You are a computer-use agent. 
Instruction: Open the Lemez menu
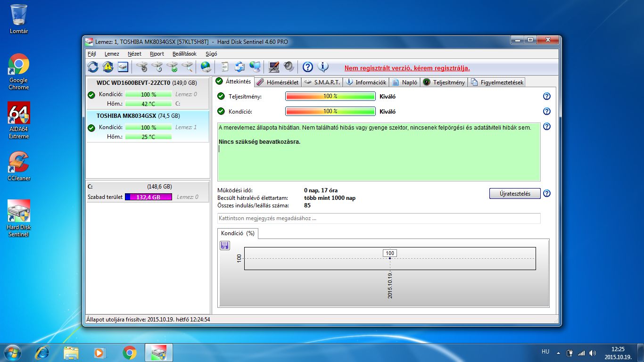pyautogui.click(x=112, y=54)
